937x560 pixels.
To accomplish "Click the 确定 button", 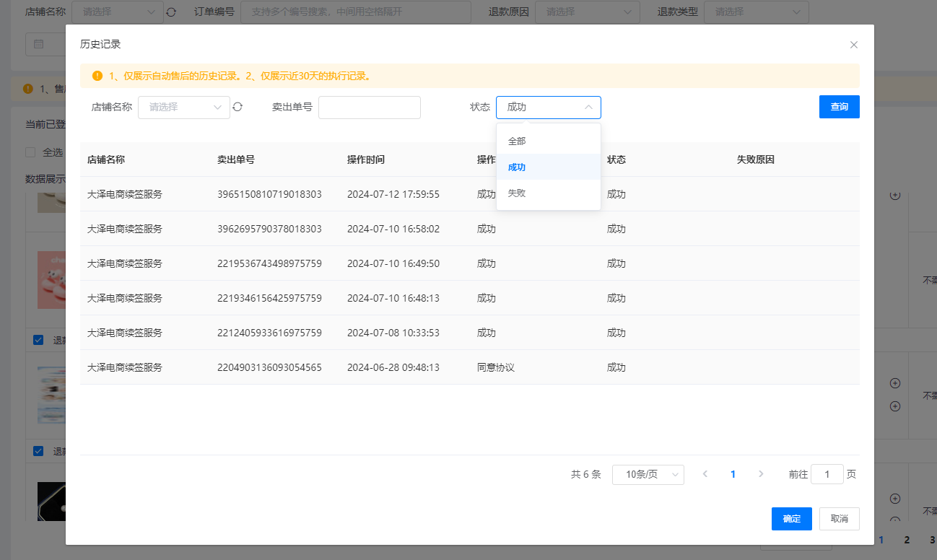I will (792, 519).
